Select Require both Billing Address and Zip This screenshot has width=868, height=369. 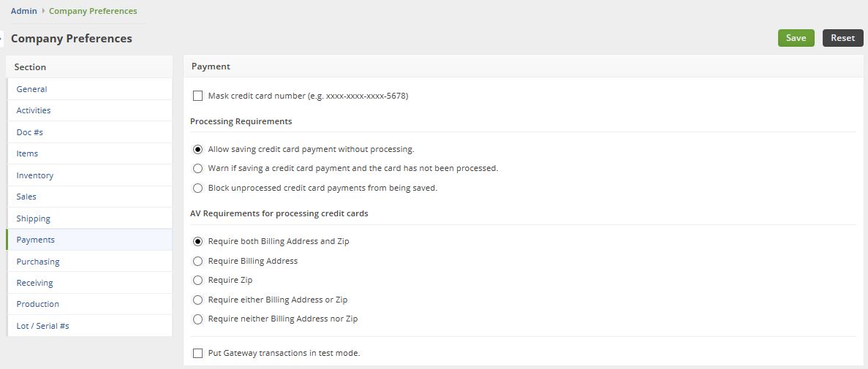pos(198,241)
